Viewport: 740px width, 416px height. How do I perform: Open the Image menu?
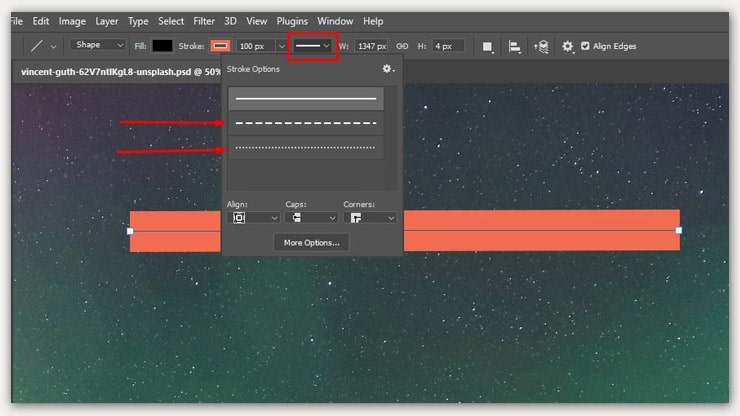(x=72, y=21)
